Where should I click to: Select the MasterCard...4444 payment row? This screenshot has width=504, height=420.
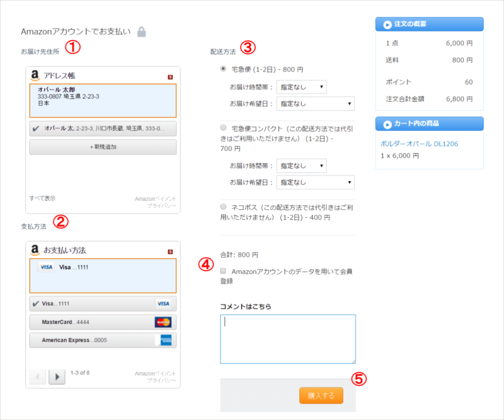pos(103,322)
